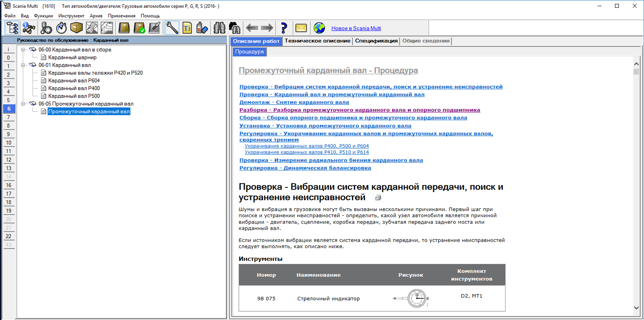The width and height of the screenshot is (644, 320).
Task: Click the piston and gear parts icon
Action: coord(46,28)
